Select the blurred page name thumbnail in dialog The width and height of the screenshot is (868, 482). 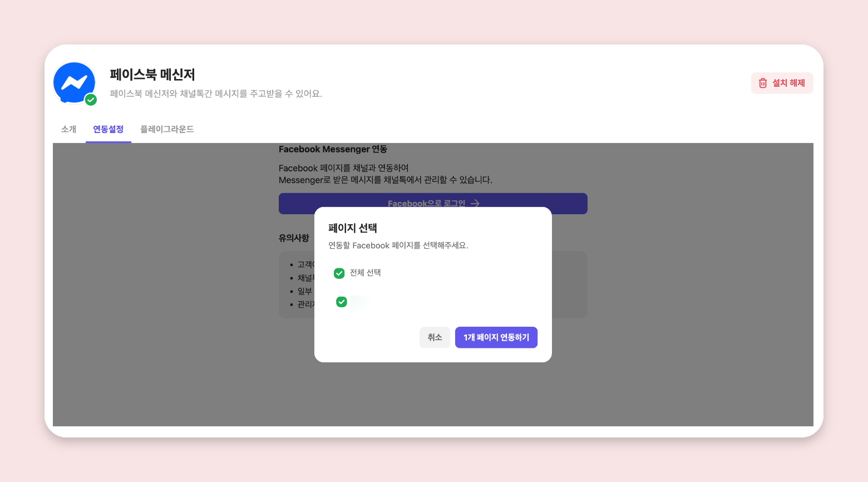coord(358,303)
